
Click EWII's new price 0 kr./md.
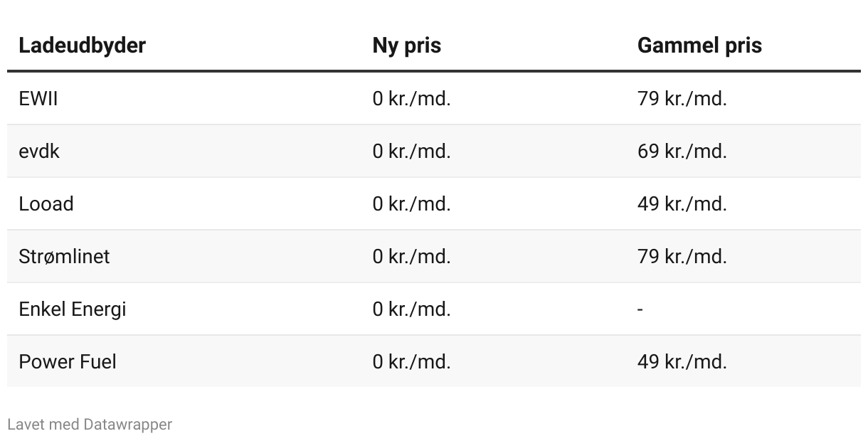[411, 99]
